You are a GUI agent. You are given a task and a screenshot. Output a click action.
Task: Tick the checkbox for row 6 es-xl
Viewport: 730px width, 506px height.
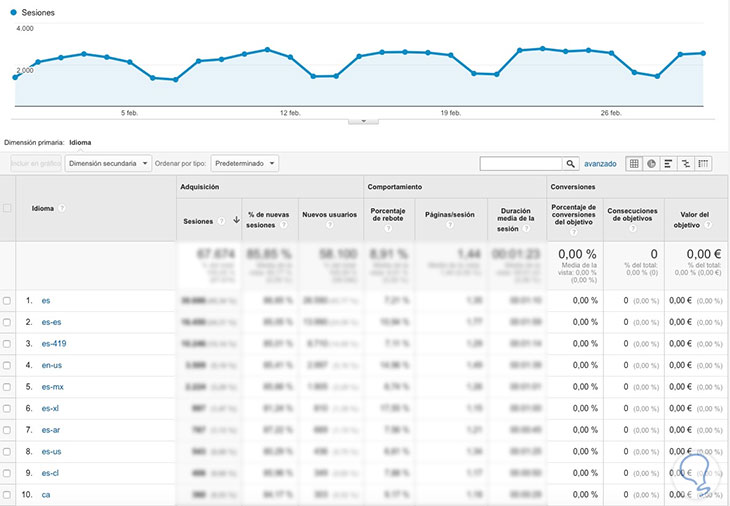7,408
